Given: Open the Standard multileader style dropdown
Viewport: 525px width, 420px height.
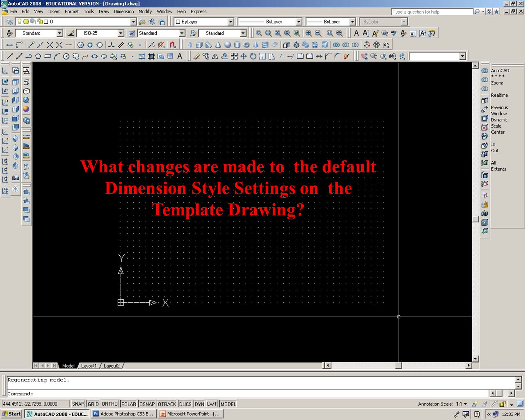Looking at the screenshot, I should point(243,33).
